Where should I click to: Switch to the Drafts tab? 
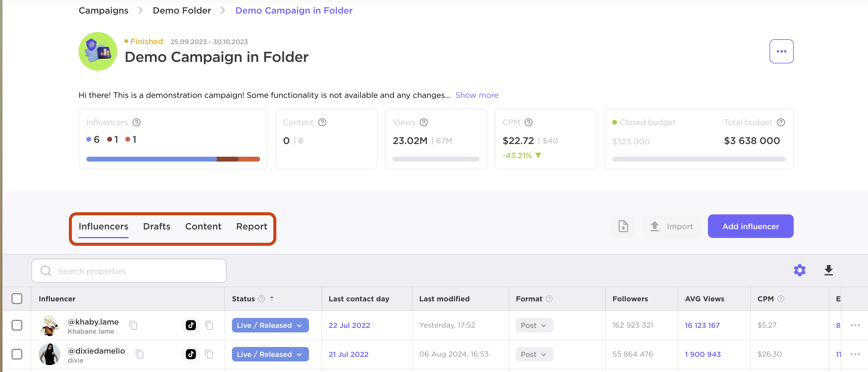pyautogui.click(x=157, y=226)
